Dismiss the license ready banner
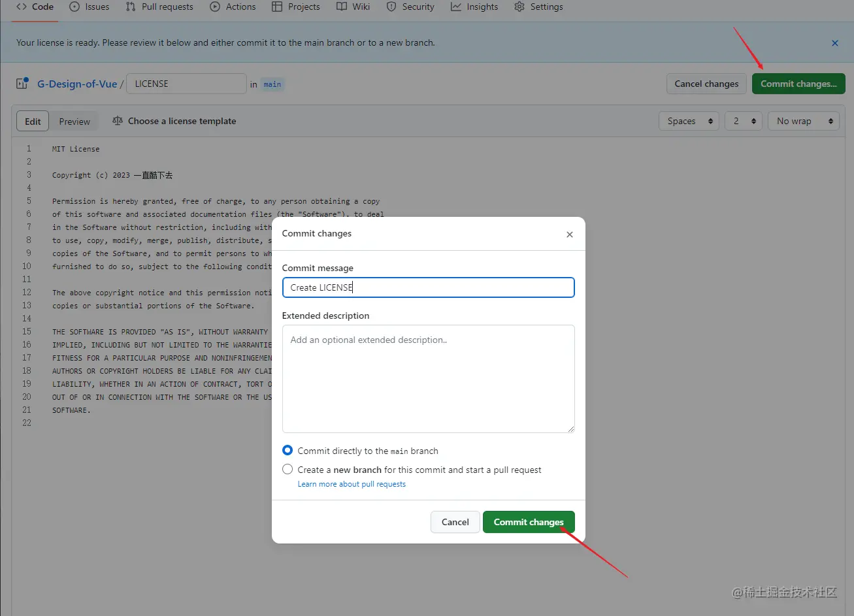854x616 pixels. click(x=835, y=43)
